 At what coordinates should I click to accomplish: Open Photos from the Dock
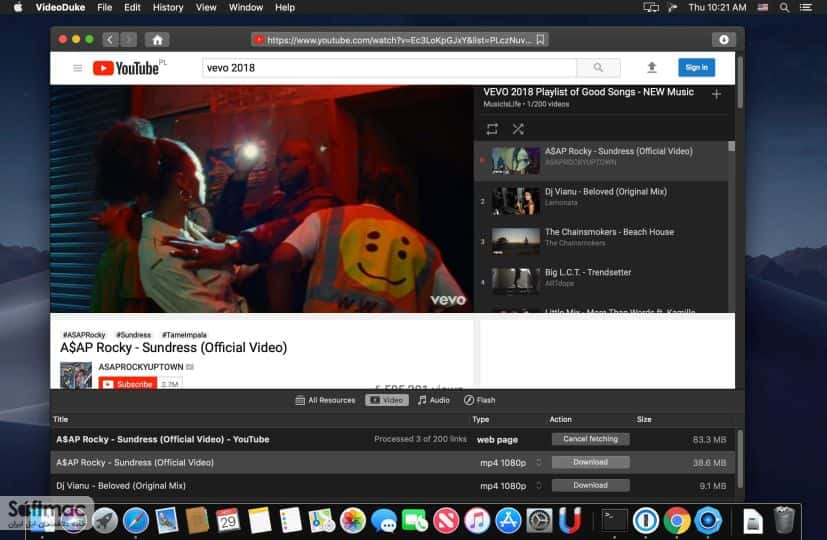[x=353, y=520]
